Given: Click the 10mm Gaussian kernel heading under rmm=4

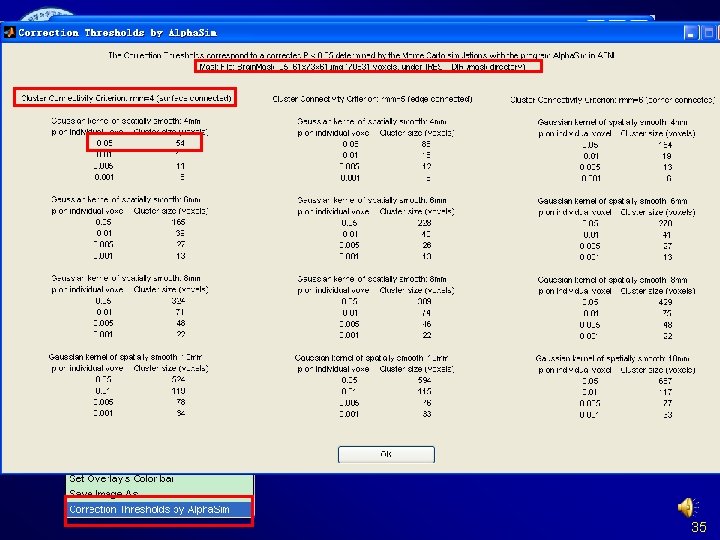Looking at the screenshot, I should point(125,357).
